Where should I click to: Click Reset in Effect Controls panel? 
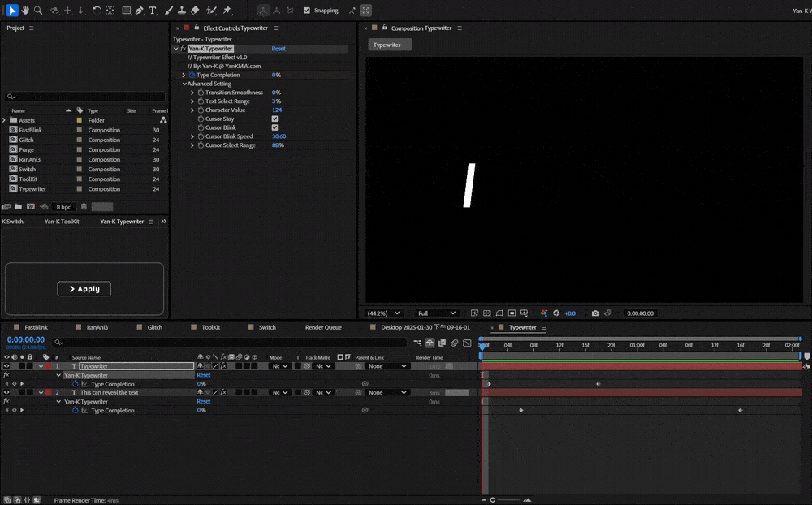pyautogui.click(x=279, y=49)
